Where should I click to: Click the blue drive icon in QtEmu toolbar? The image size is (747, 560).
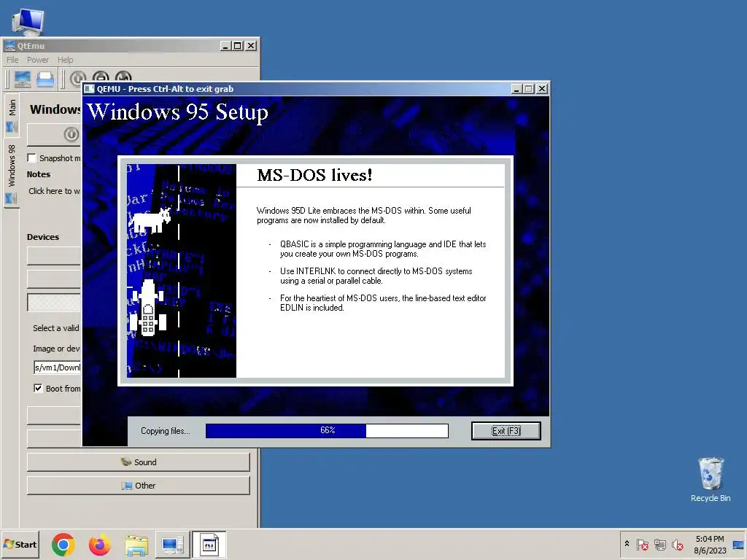click(45, 79)
